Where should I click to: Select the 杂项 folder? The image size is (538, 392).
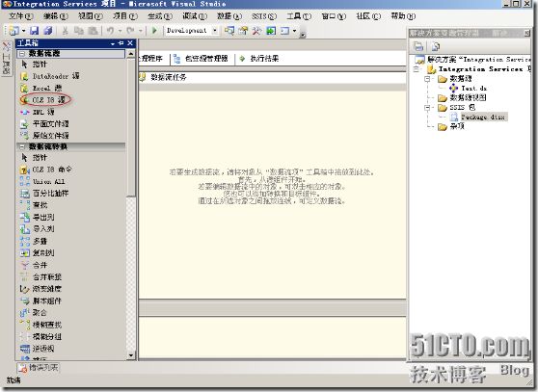click(x=451, y=126)
